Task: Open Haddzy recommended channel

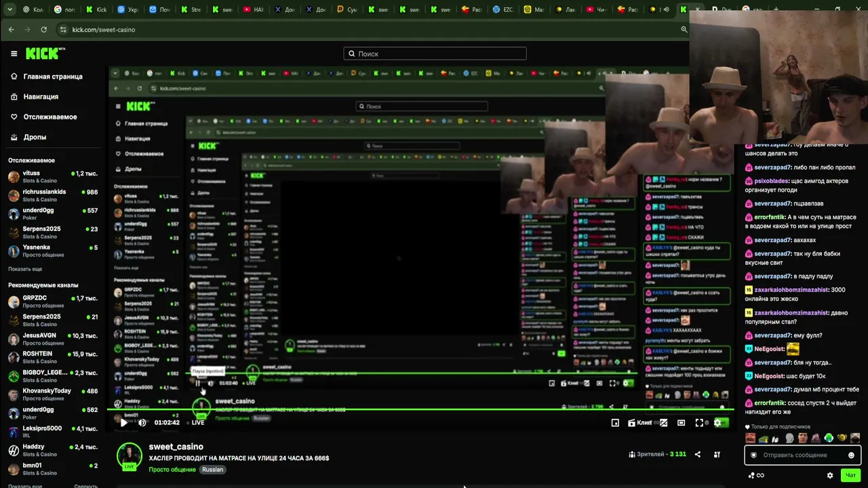Action: (53, 450)
